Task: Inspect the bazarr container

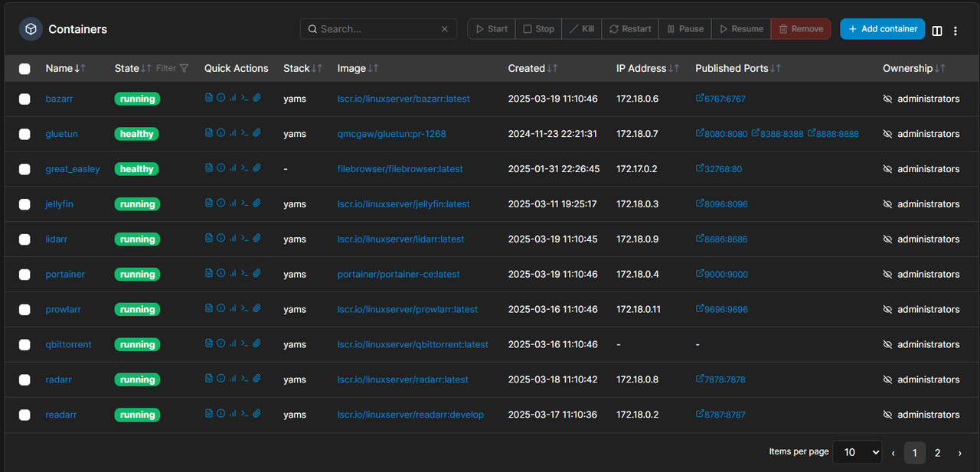Action: [x=220, y=98]
